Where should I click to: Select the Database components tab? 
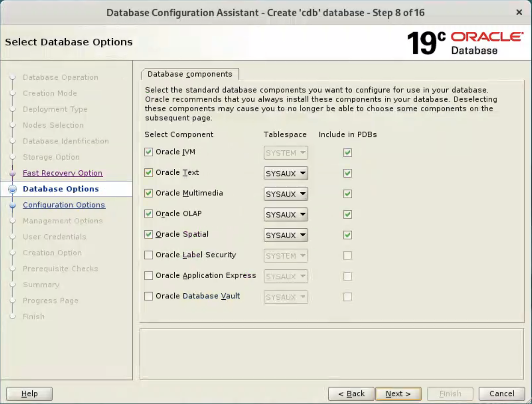190,74
